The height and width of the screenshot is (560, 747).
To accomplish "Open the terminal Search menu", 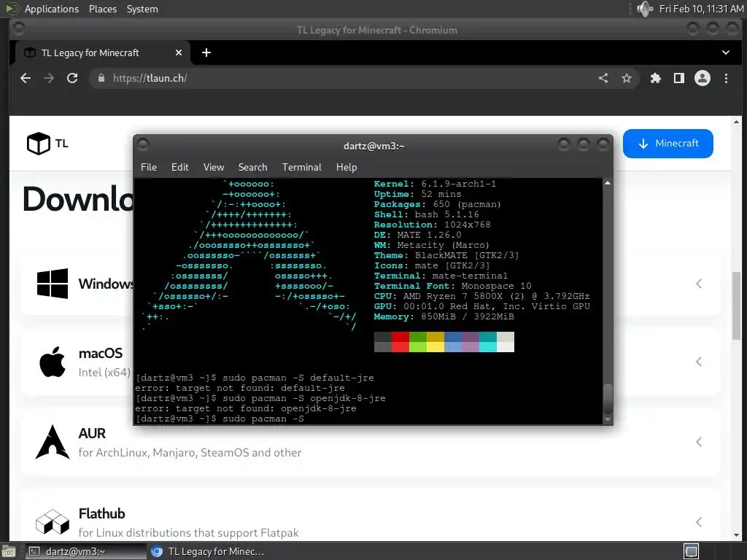I will pyautogui.click(x=252, y=167).
